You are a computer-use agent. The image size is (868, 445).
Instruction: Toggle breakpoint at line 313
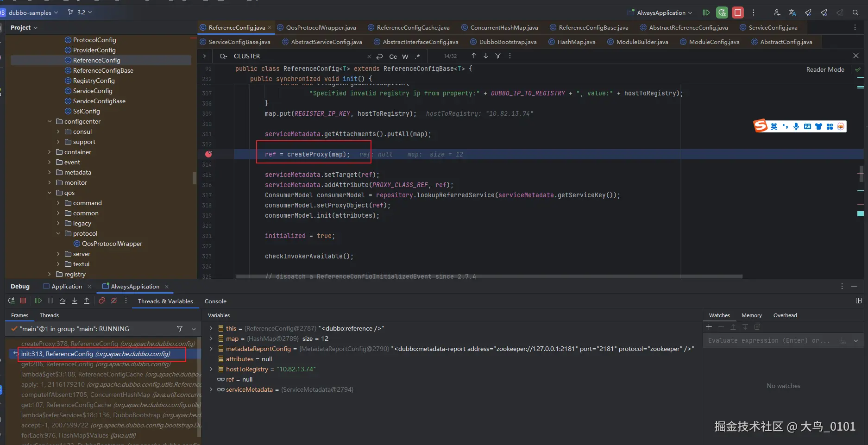[x=208, y=154]
